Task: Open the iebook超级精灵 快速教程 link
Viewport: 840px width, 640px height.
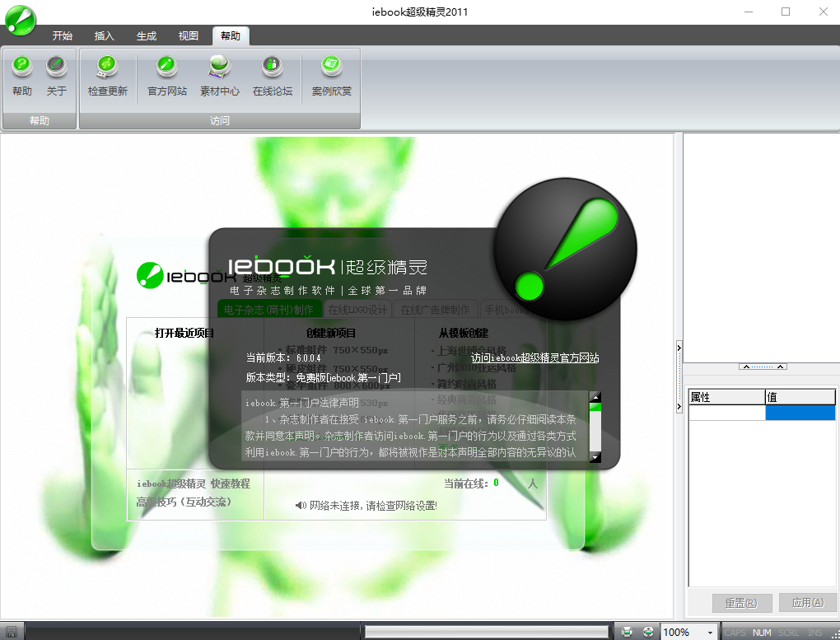Action: tap(194, 484)
